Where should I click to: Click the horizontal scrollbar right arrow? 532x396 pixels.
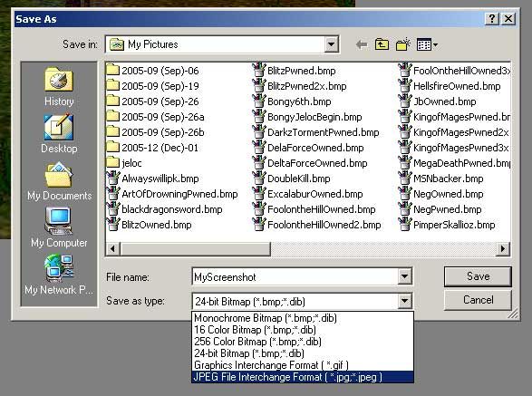tap(503, 249)
